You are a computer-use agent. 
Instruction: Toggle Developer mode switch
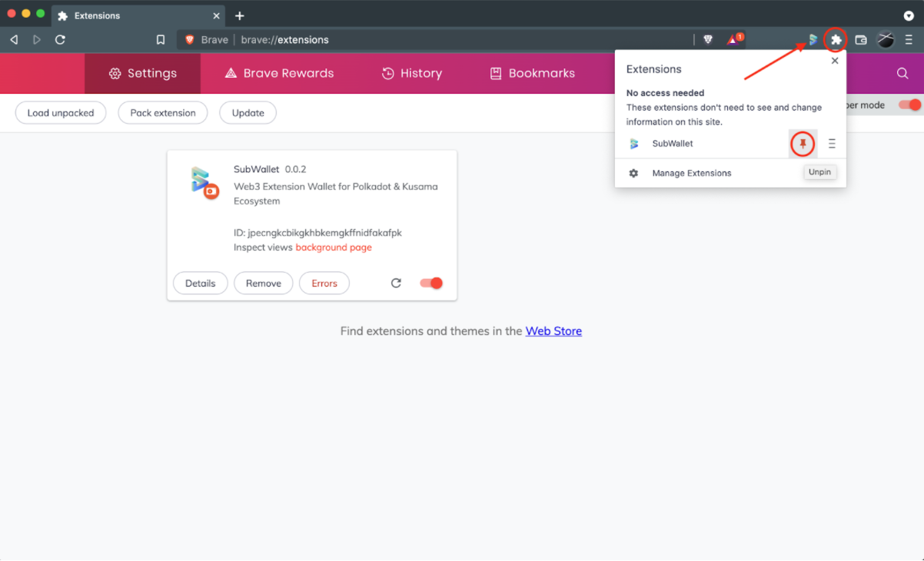[x=909, y=105]
